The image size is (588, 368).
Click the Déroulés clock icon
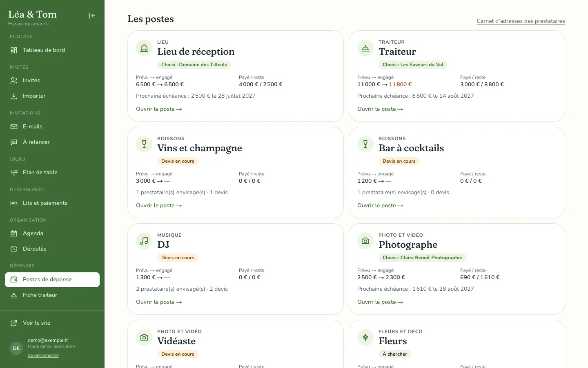[14, 249]
